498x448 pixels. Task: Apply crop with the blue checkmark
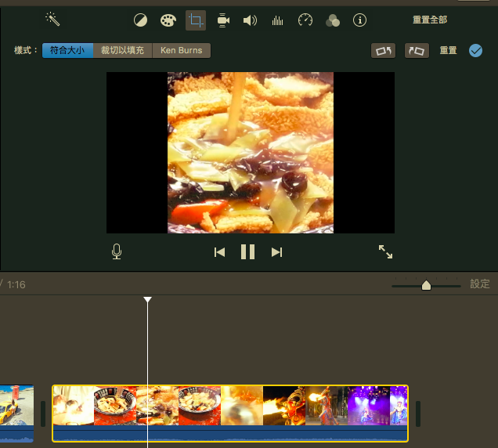point(475,51)
